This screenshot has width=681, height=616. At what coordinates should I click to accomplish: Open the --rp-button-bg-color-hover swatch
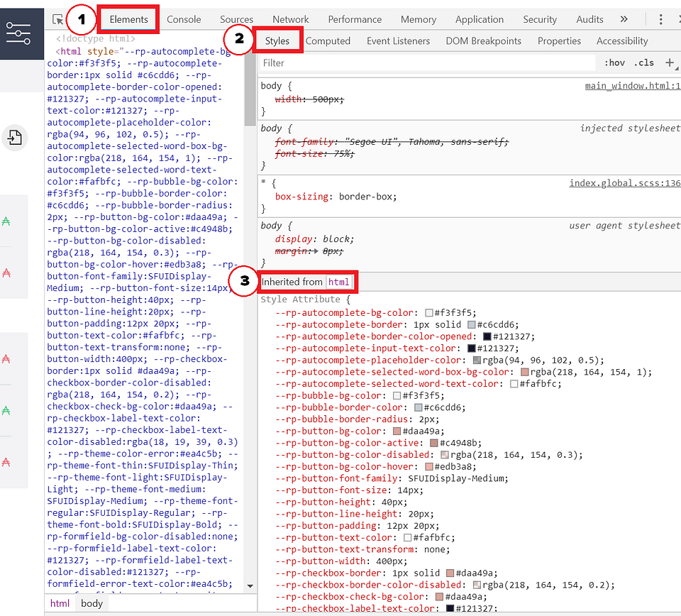[429, 466]
